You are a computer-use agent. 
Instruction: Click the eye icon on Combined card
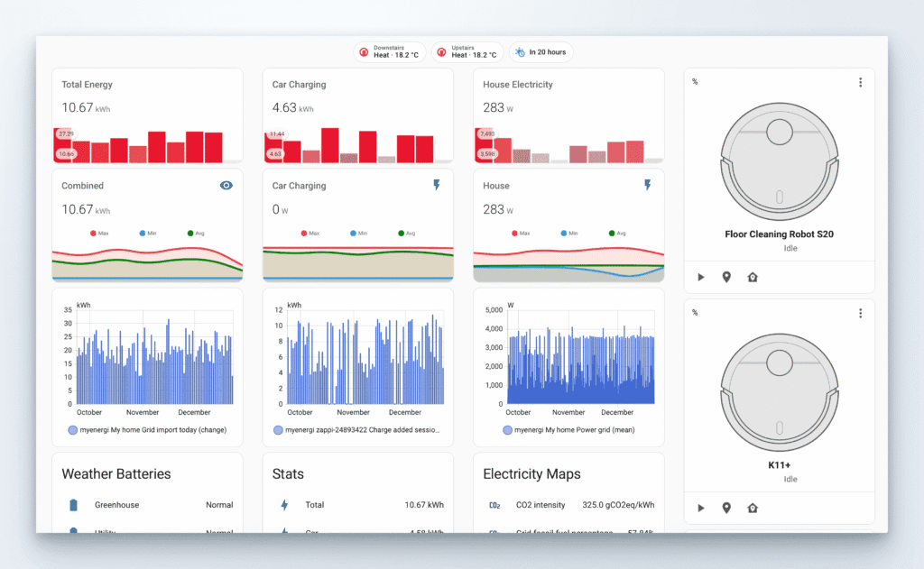coord(226,185)
